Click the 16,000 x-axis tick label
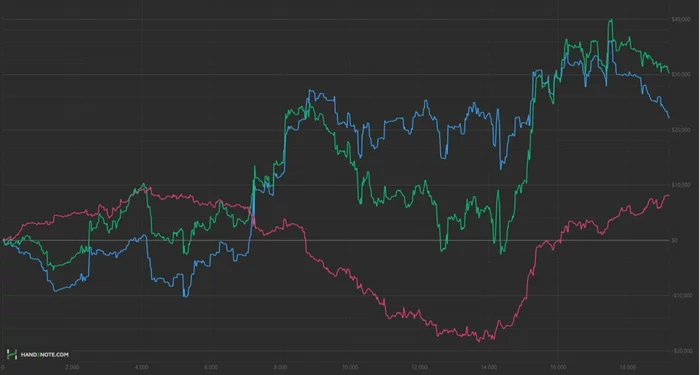The image size is (700, 375). [x=558, y=367]
